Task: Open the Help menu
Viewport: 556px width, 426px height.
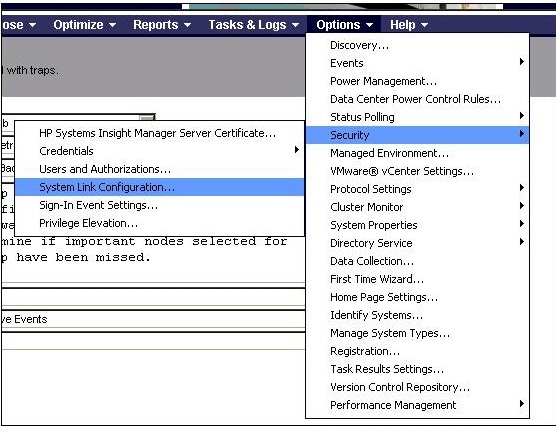Action: [x=409, y=25]
